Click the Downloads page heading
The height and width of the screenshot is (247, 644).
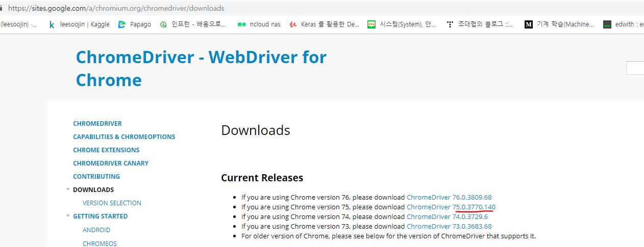point(256,130)
